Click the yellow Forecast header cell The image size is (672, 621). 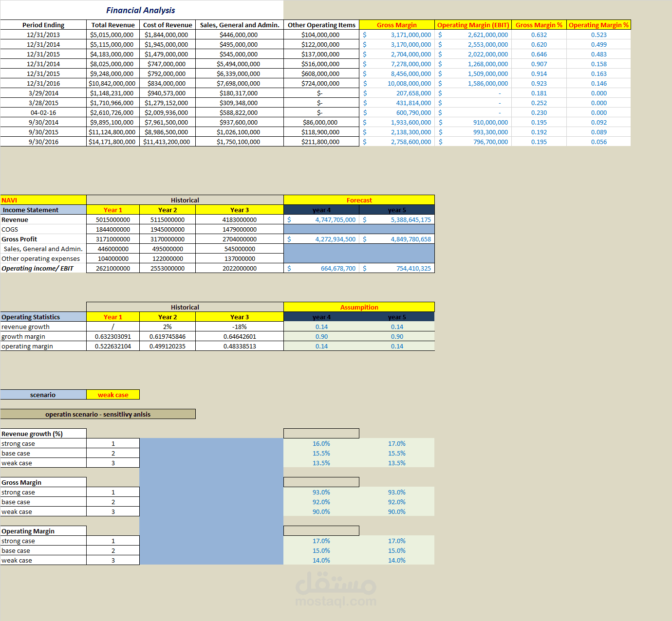[359, 200]
